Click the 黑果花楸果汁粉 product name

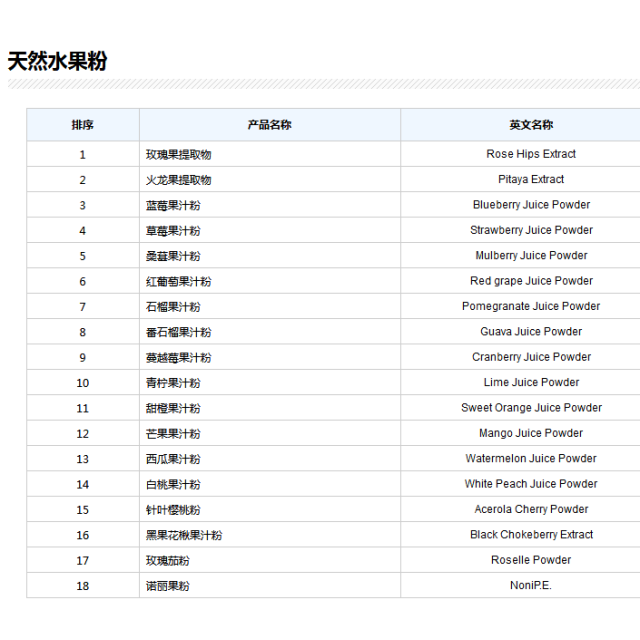tap(184, 535)
